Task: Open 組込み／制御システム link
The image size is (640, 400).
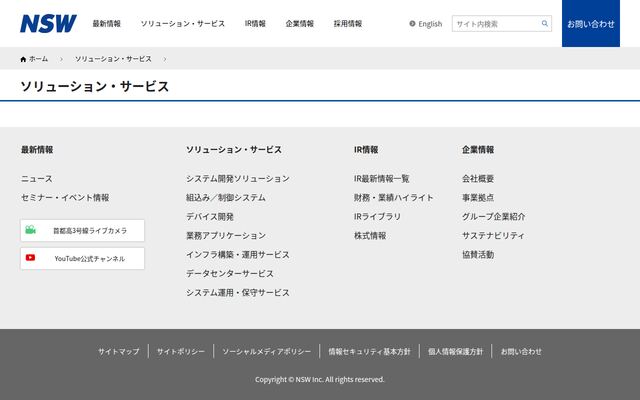Action: (x=226, y=198)
